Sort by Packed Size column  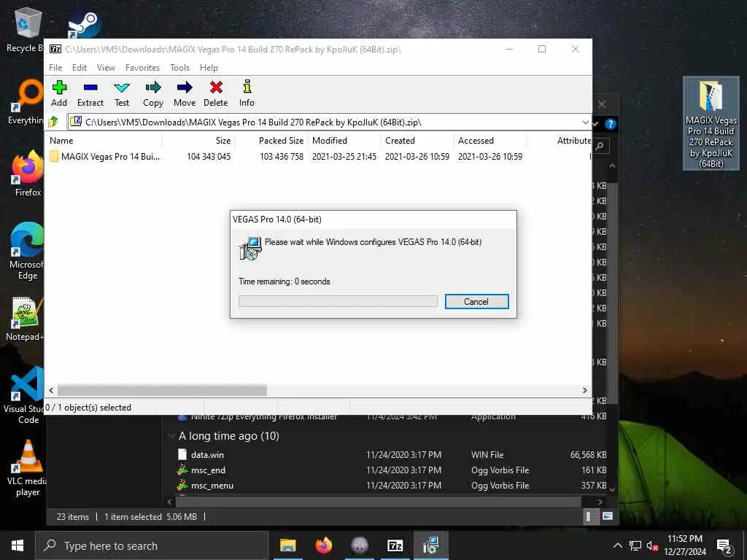coord(271,141)
